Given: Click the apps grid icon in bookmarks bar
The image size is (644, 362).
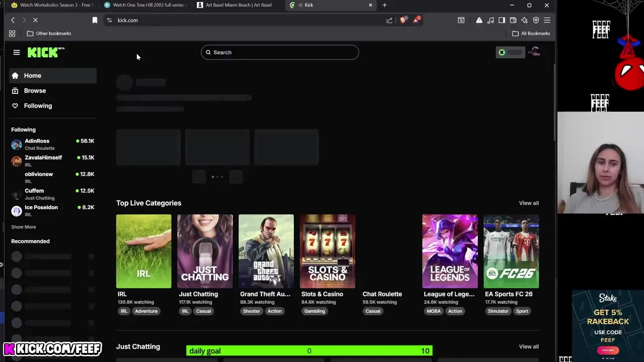Looking at the screenshot, I should (12, 33).
